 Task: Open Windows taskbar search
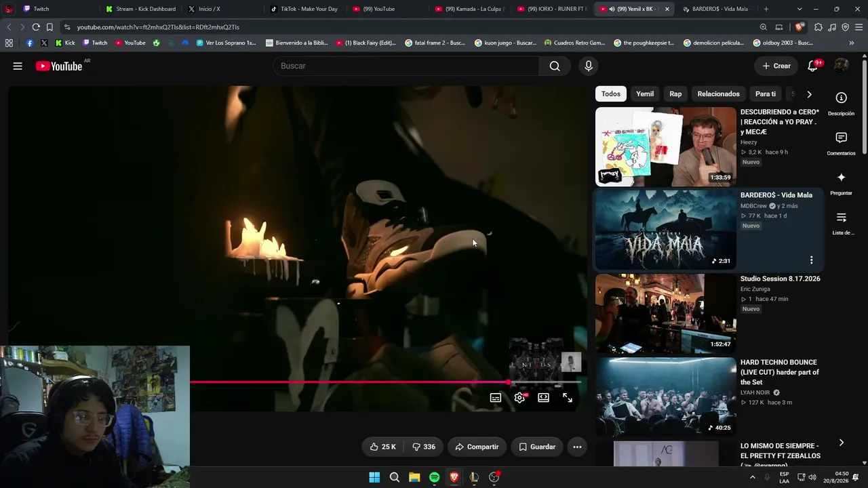(394, 477)
